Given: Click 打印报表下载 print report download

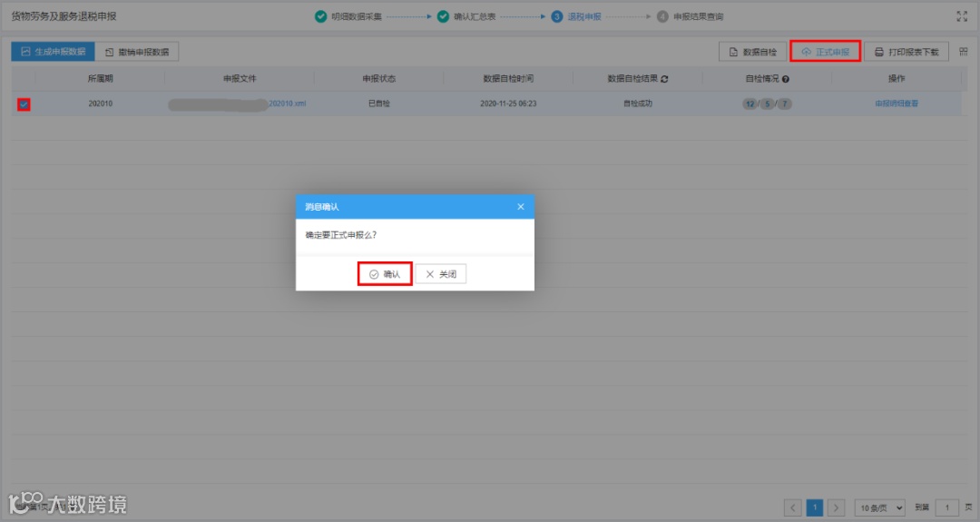Looking at the screenshot, I should [906, 52].
